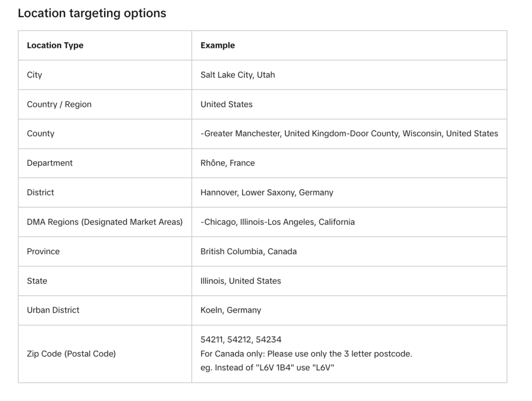This screenshot has width=532, height=401.
Task: Select the "Department" location type cell
Action: (50, 163)
